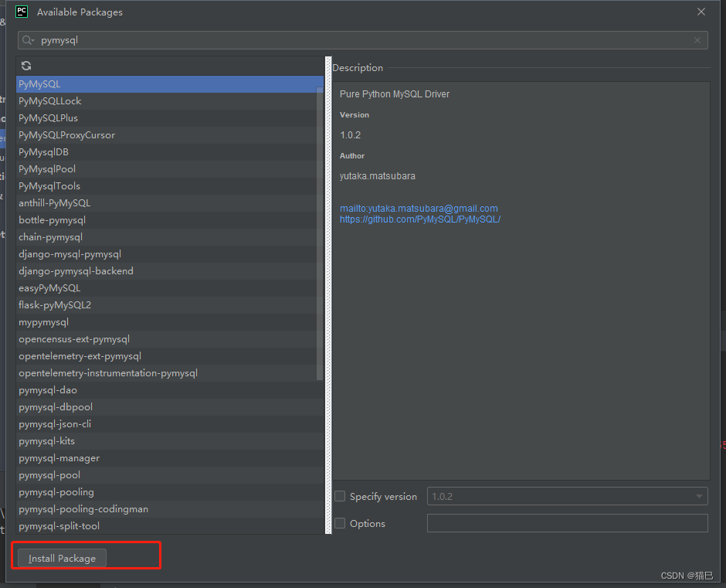
Task: Select the PyMySQLPlus package
Action: coord(169,118)
